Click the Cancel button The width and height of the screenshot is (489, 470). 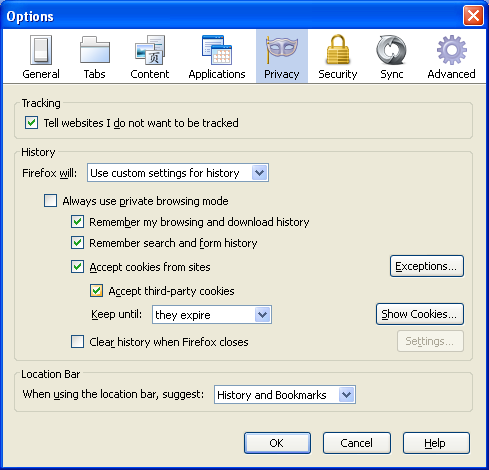click(x=357, y=443)
